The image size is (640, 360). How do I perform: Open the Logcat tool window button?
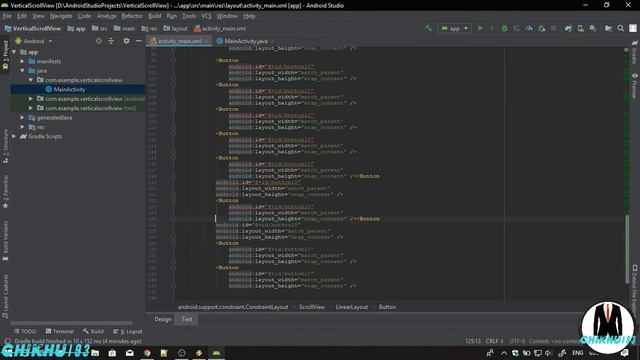[128, 331]
